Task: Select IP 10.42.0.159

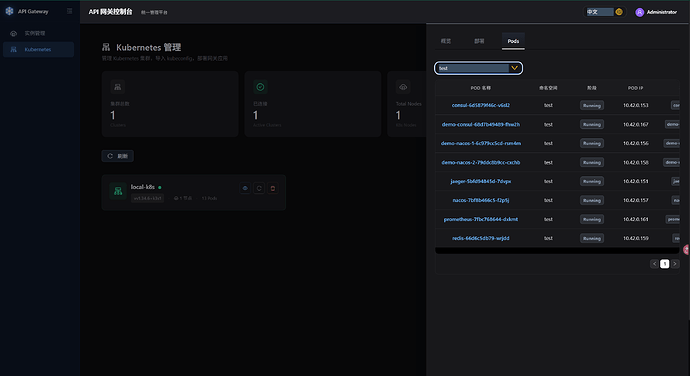Action: click(635, 238)
